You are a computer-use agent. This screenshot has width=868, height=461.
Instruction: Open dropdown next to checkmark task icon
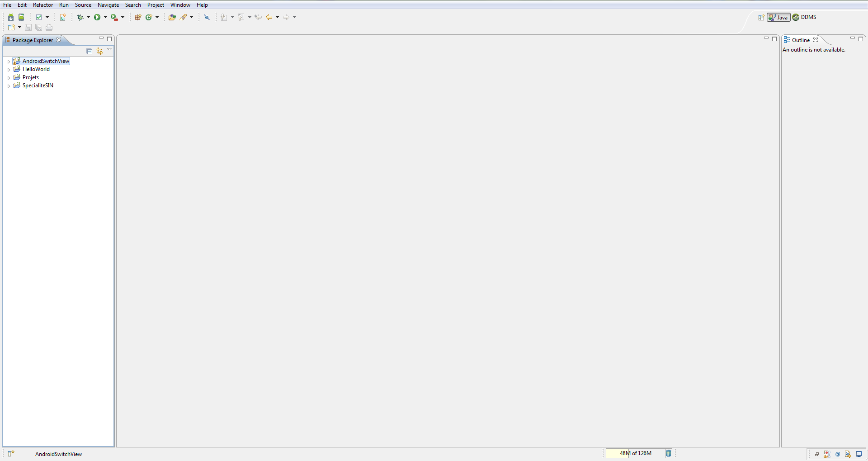tap(47, 17)
